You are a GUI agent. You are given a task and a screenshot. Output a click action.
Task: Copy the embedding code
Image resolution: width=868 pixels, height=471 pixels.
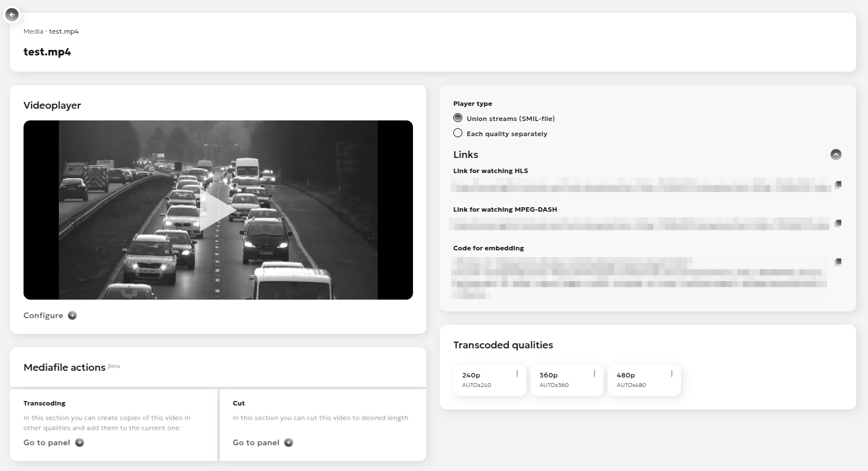[838, 262]
